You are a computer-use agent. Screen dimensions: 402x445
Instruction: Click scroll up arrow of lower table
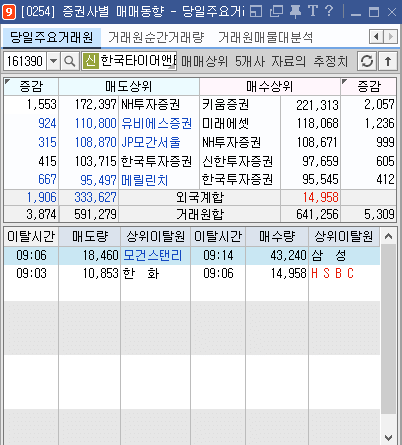388,236
